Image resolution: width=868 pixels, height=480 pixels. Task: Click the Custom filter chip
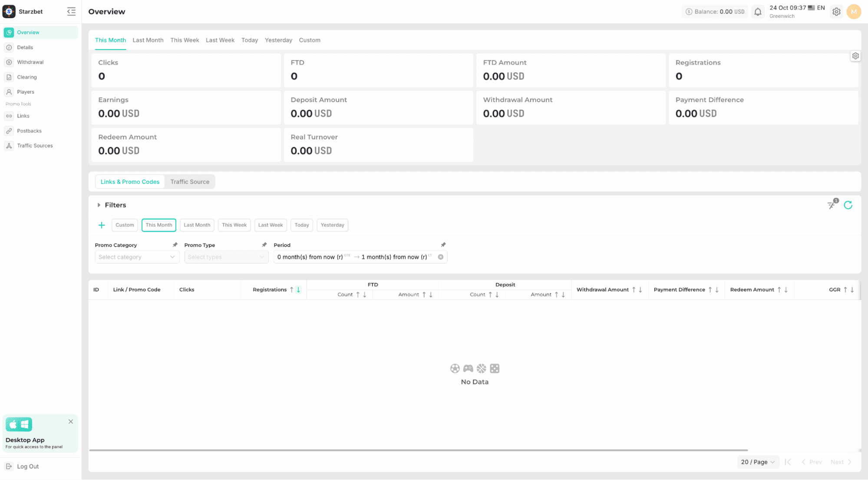125,225
